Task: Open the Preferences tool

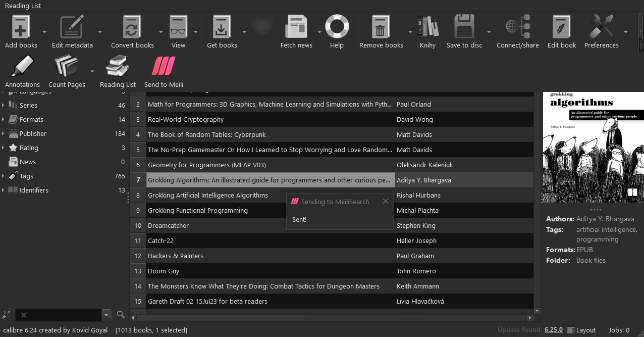Action: click(x=601, y=27)
